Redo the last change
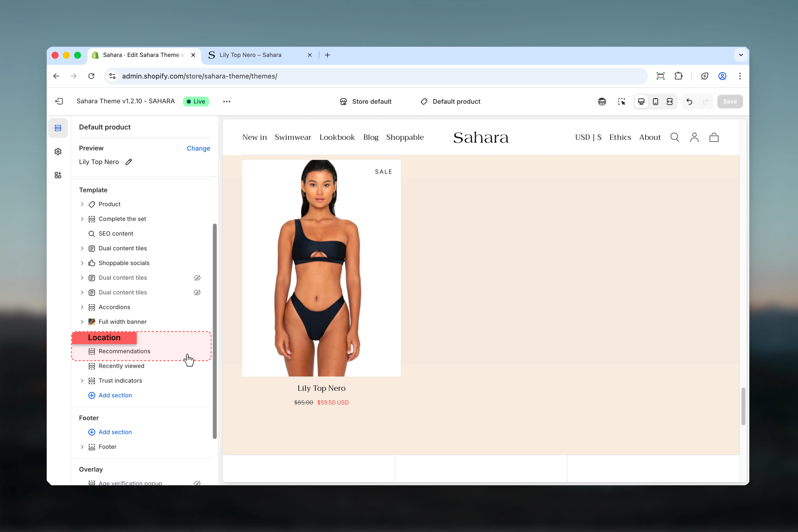The width and height of the screenshot is (798, 532). coord(705,101)
